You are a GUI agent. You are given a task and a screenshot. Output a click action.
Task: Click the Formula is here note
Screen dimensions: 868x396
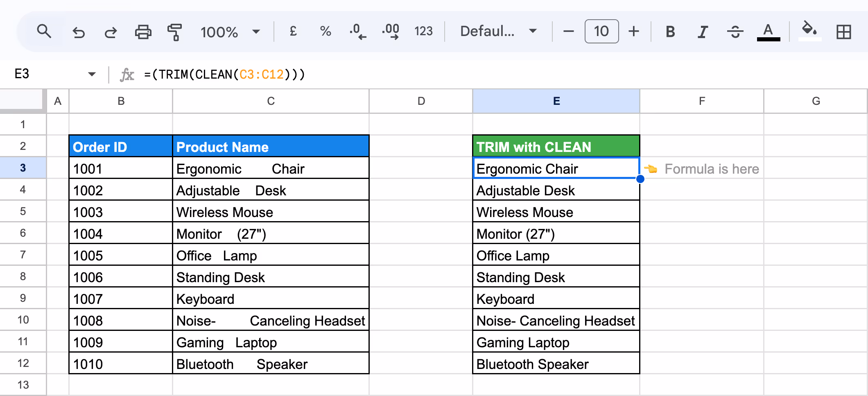702,169
